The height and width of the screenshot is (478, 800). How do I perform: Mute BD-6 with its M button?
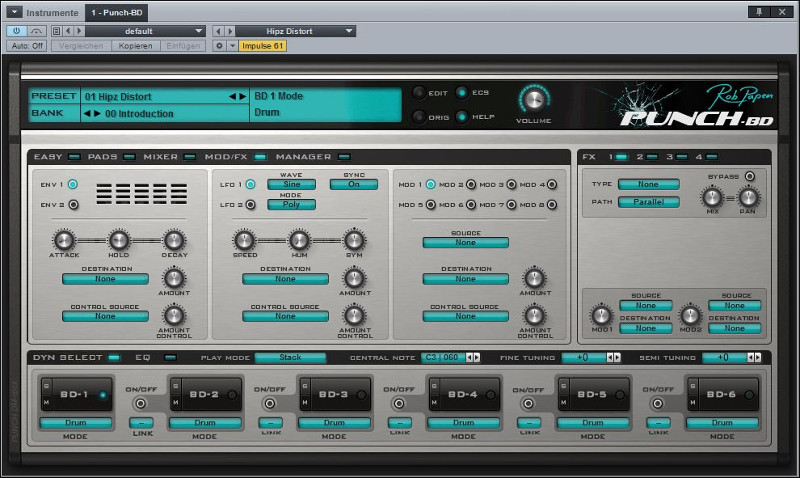[x=692, y=402]
